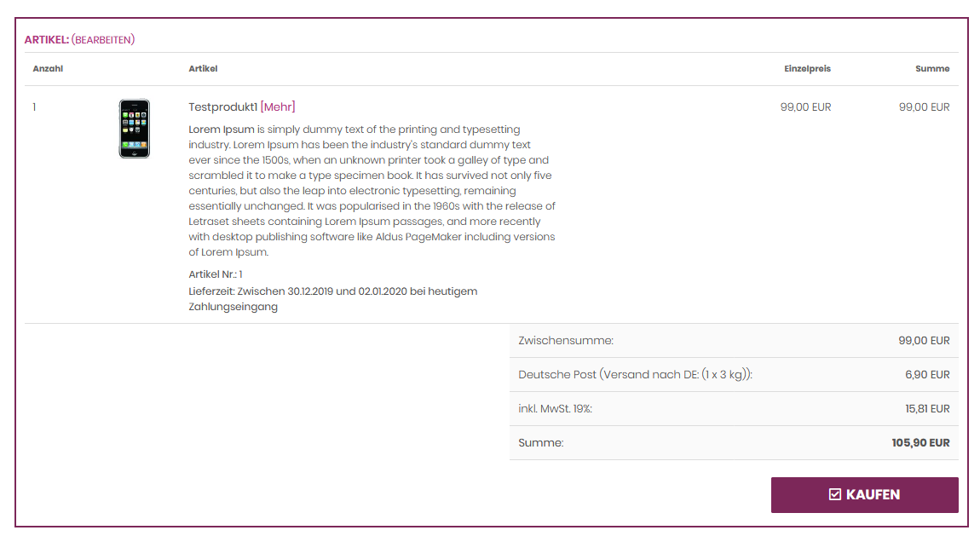Viewport: 980px width, 536px height.
Task: Click the Zwischensumme row label
Action: (x=566, y=341)
